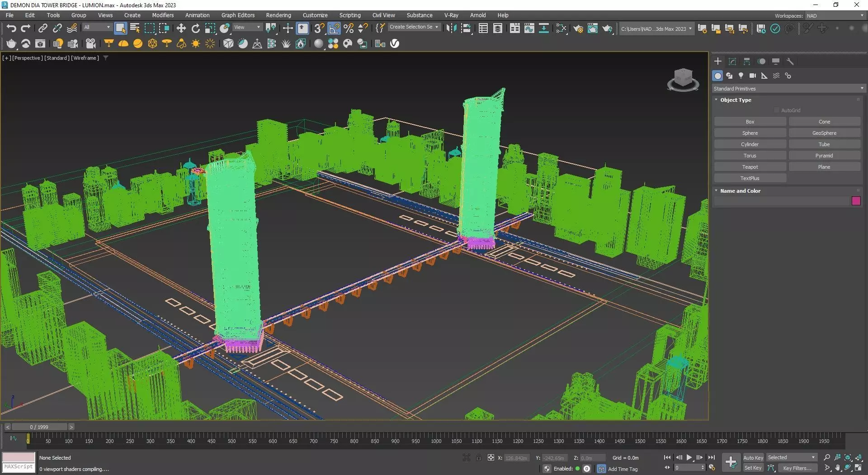The height and width of the screenshot is (475, 868).
Task: Toggle Window/Crossing selection mode
Action: point(164,28)
